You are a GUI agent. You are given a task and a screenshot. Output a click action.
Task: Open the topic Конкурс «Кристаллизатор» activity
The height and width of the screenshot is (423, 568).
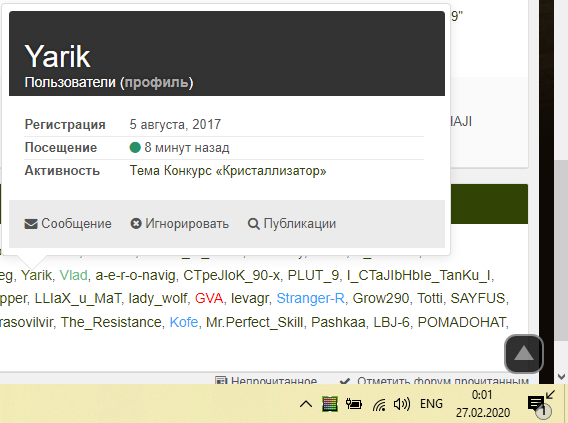(228, 171)
